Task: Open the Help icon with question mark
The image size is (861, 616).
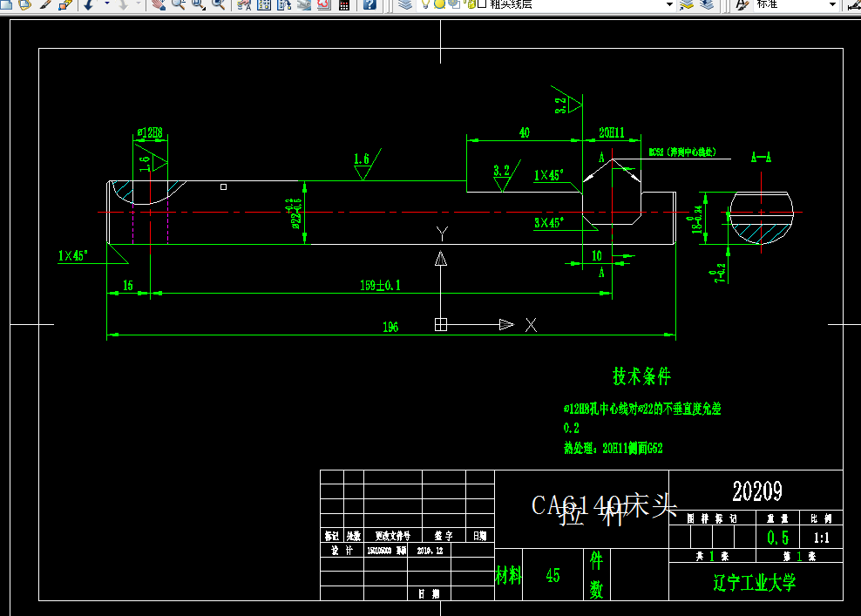Action: [x=369, y=6]
